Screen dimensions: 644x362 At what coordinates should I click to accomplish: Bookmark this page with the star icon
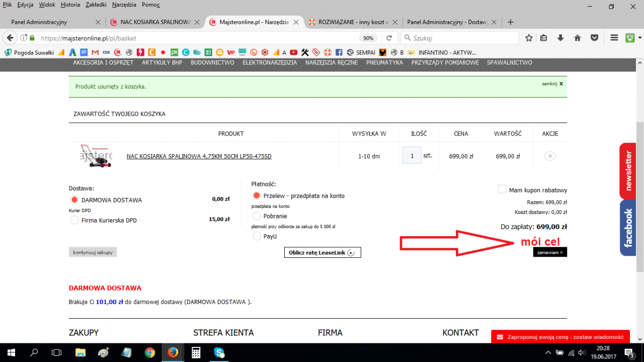click(x=529, y=38)
